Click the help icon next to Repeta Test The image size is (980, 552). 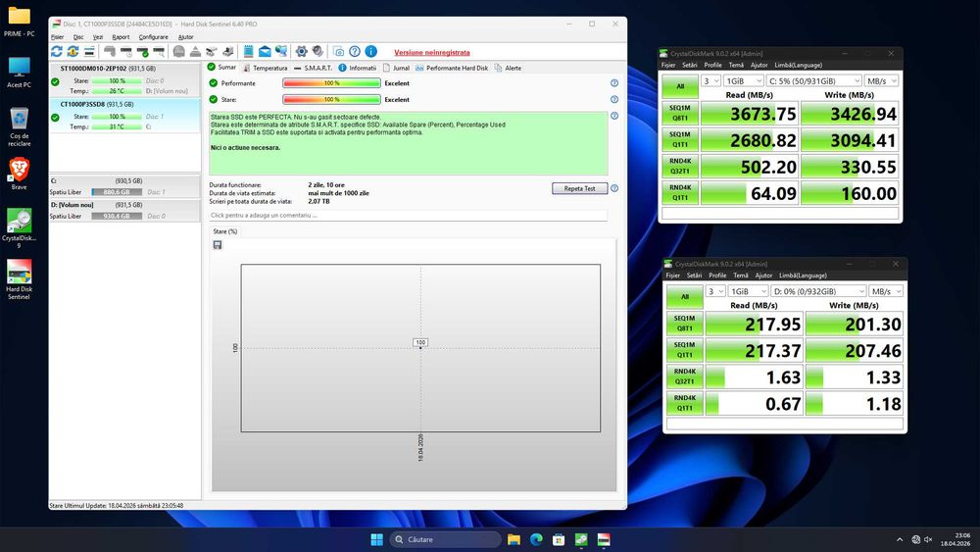coord(614,188)
